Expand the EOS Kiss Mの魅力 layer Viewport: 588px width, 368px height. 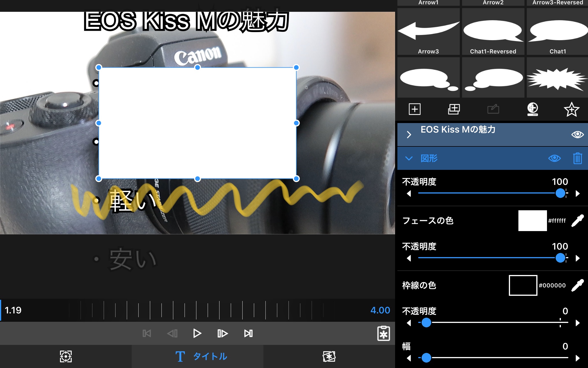(409, 135)
